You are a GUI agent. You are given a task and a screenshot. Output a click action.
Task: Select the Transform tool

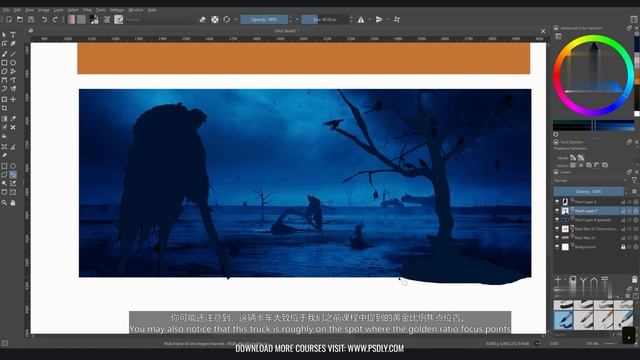4,99
